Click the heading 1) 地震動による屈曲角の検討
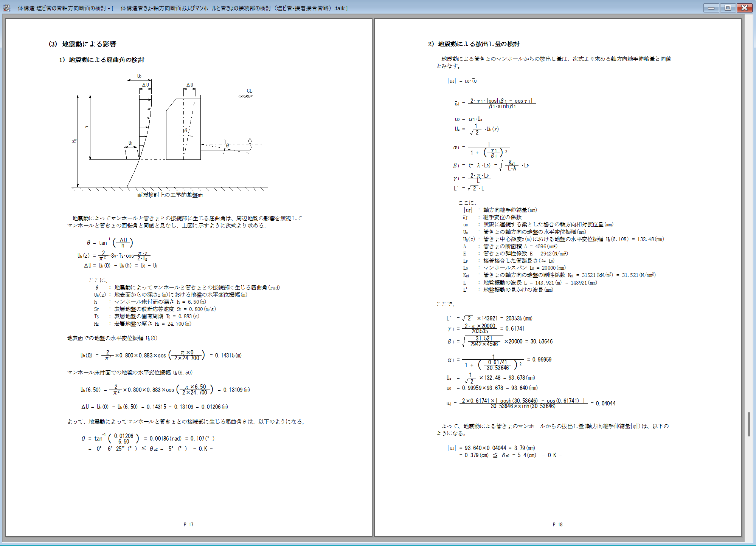The image size is (756, 546). (102, 60)
